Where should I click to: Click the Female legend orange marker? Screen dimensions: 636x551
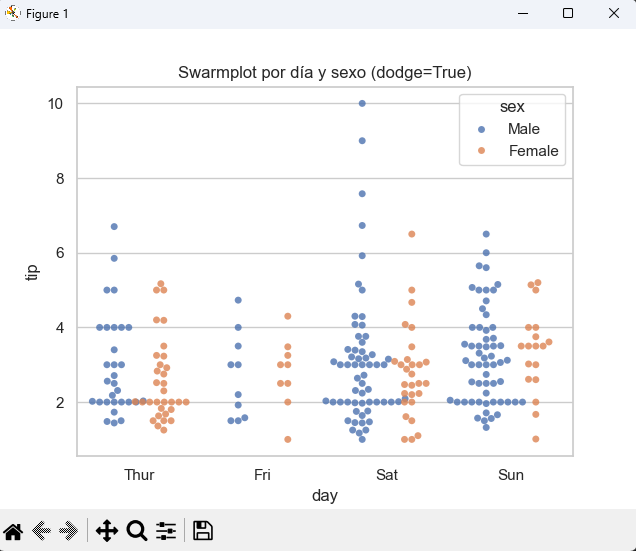(481, 151)
